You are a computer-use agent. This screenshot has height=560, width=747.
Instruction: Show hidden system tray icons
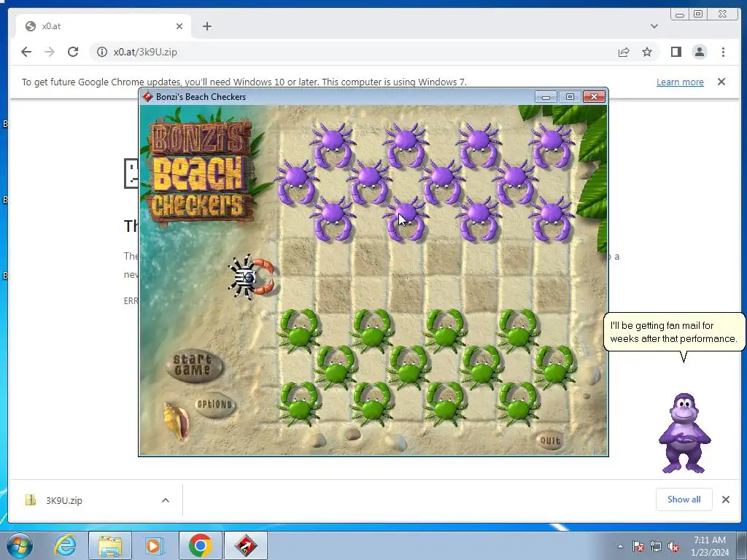[x=620, y=546]
